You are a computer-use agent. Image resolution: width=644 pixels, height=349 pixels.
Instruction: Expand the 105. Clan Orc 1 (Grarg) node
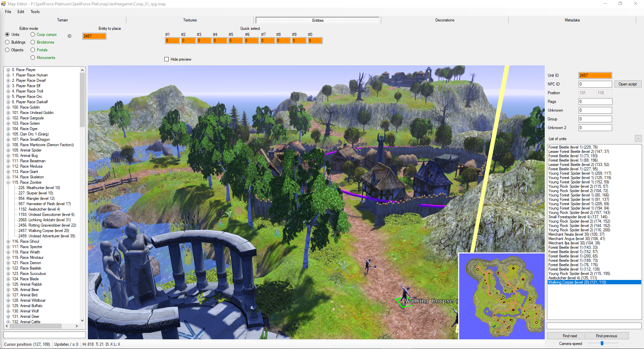8,134
